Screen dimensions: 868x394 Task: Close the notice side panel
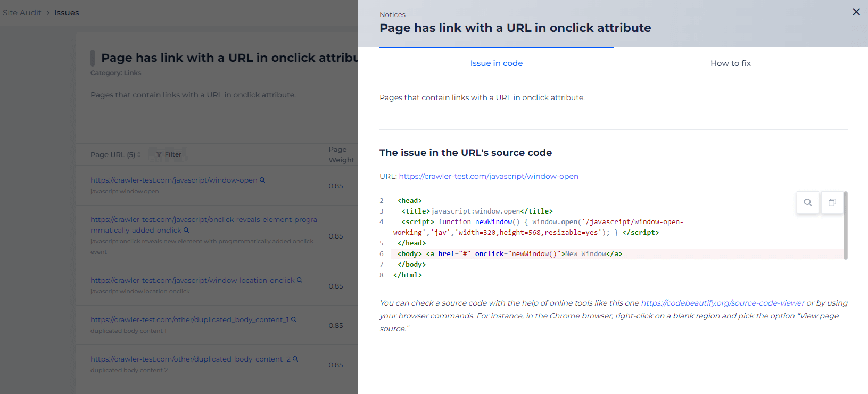tap(856, 12)
